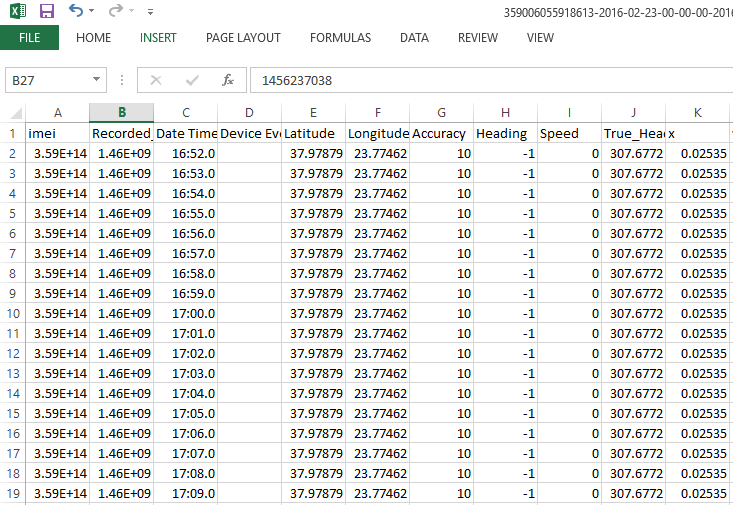The height and width of the screenshot is (505, 733).
Task: Click the formula bar Cancel X icon
Action: coord(156,80)
